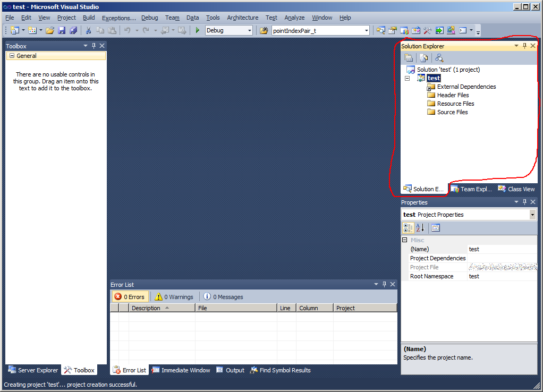Open the Solution Explorer window position menu arrow

[516, 46]
